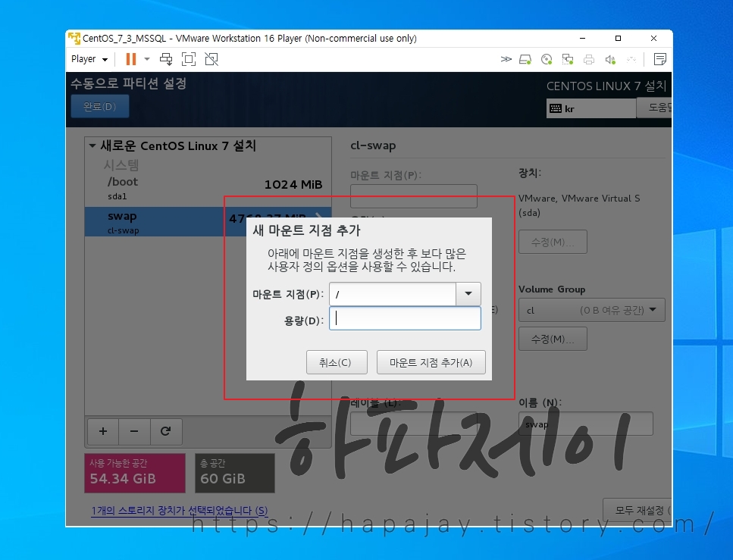
Task: Collapse the 새로운 CentOS Linux 7 설치 tree
Action: [92, 145]
